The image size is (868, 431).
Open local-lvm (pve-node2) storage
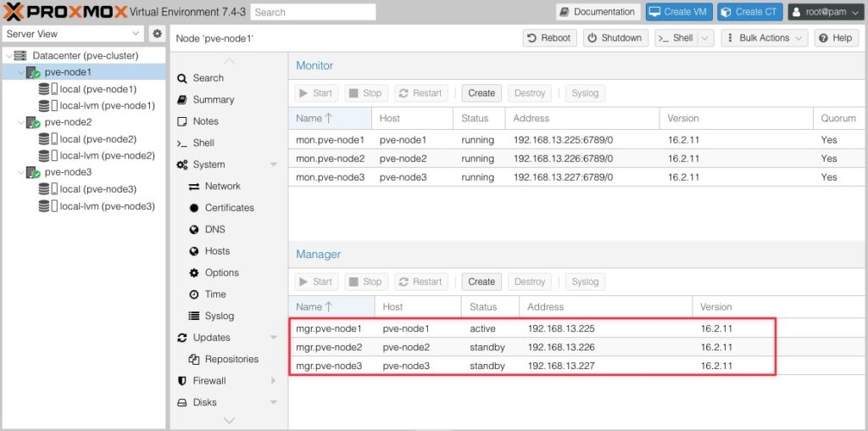click(107, 155)
